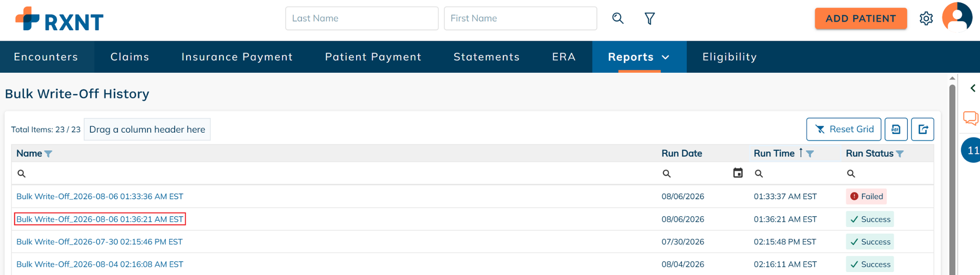
Task: Open the Run Date calendar picker
Action: (x=738, y=173)
